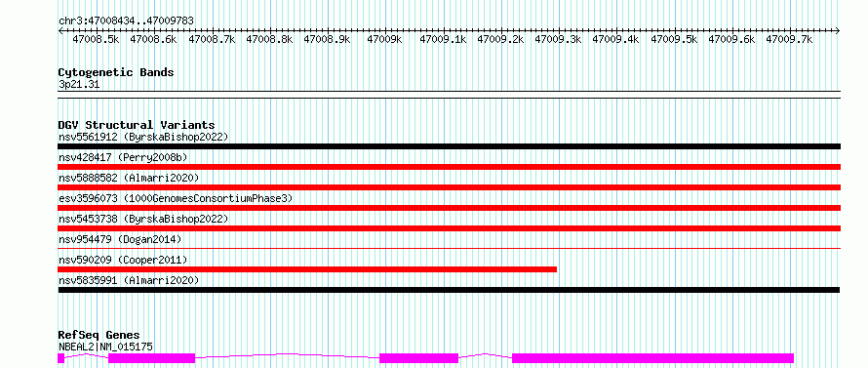Click the Cytogenetic Bands track title
Viewport: 868px width, 368px height.
point(116,72)
